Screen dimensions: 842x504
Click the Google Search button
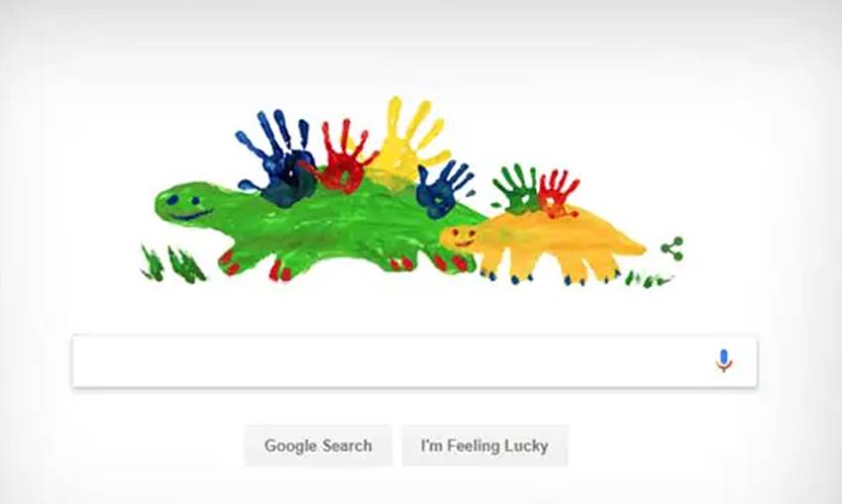[318, 446]
